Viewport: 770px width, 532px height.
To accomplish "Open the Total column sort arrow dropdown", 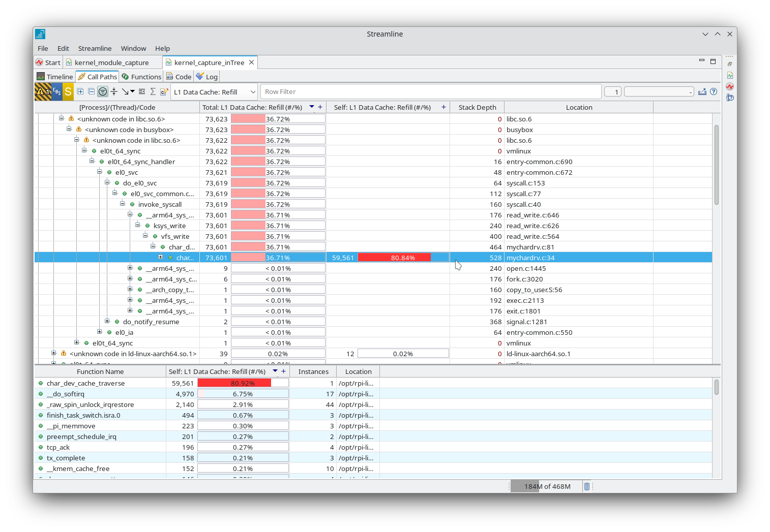I will 311,107.
